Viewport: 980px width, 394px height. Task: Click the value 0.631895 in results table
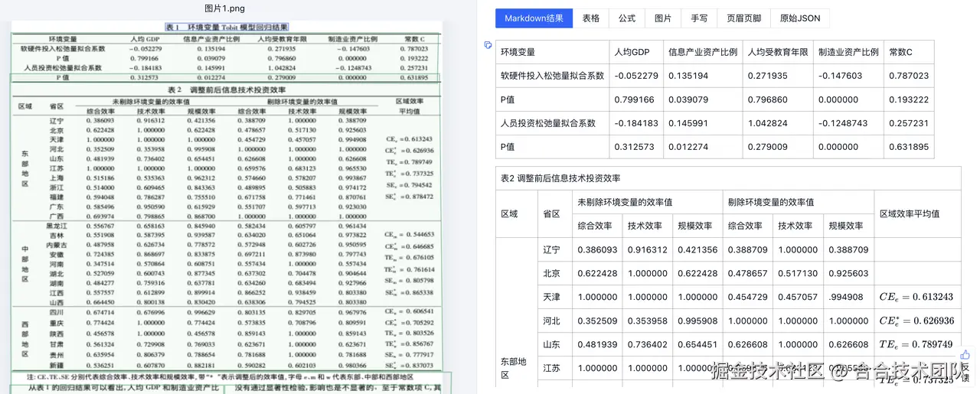(909, 147)
